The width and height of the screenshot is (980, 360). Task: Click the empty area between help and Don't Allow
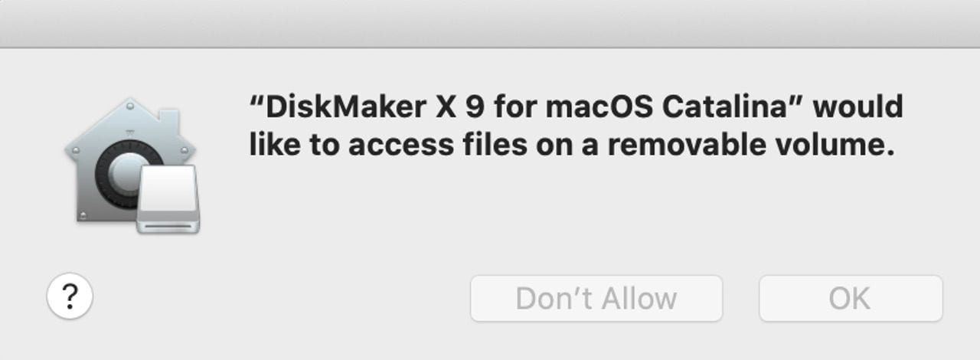276,298
